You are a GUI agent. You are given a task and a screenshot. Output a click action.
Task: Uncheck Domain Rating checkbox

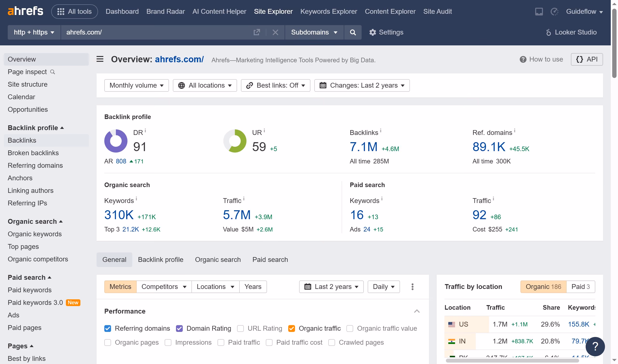click(179, 329)
